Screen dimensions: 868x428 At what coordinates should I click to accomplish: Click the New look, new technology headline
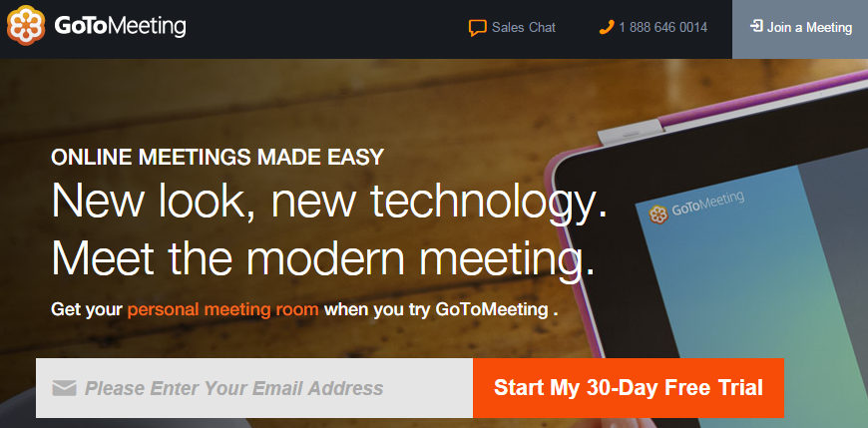(329, 201)
